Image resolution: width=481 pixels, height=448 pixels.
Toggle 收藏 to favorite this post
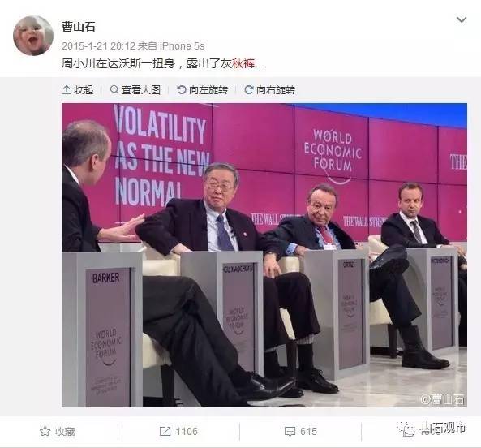coord(58,432)
